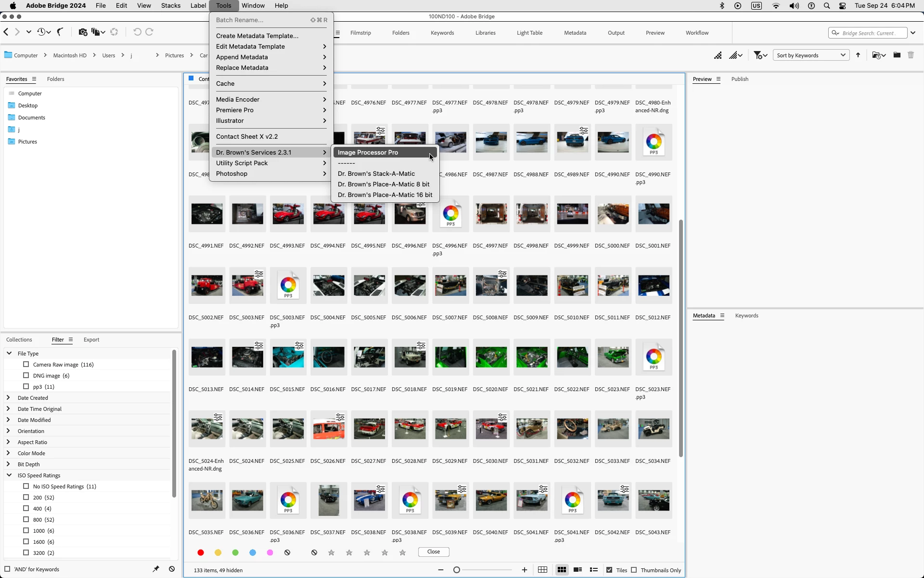Switch to view content as list icon
Viewport: 924px width, 578px height.
click(594, 570)
